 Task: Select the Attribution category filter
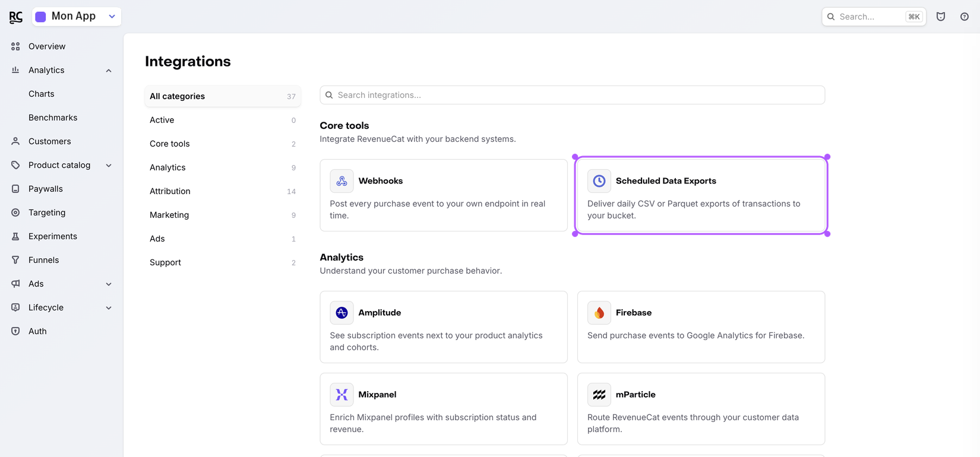click(223, 191)
